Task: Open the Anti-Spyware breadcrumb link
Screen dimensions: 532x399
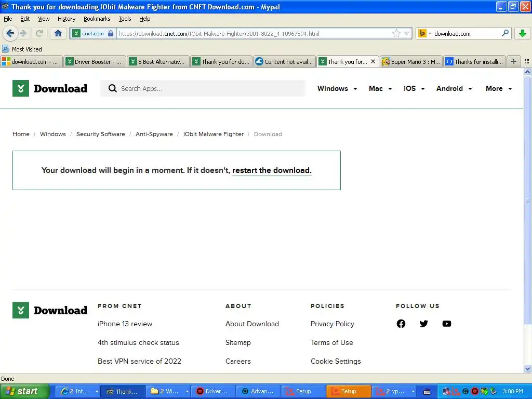Action: (154, 134)
